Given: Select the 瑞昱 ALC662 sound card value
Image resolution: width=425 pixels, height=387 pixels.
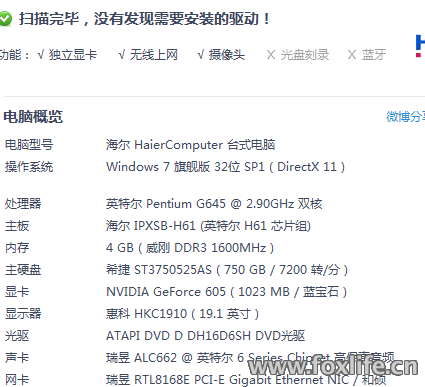Looking at the screenshot, I should [250, 358].
